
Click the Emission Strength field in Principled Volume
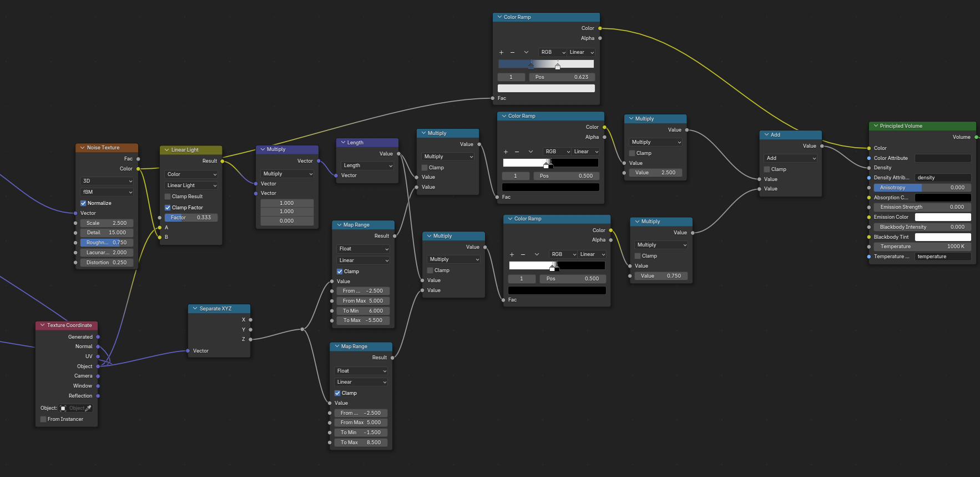pos(922,207)
